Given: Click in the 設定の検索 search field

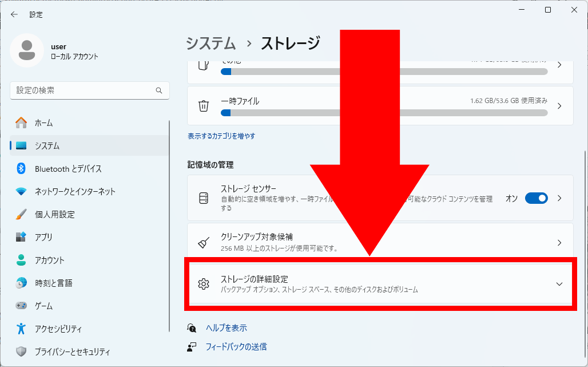Looking at the screenshot, I should point(83,90).
